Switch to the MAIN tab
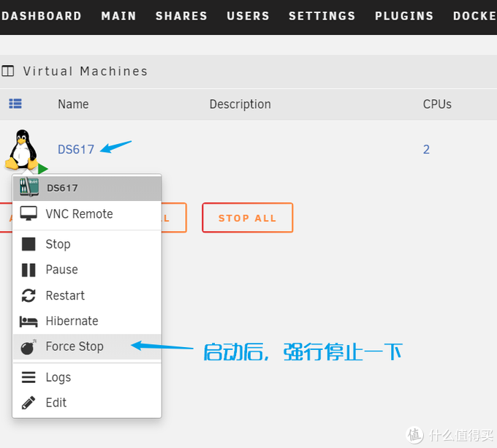 pos(119,16)
